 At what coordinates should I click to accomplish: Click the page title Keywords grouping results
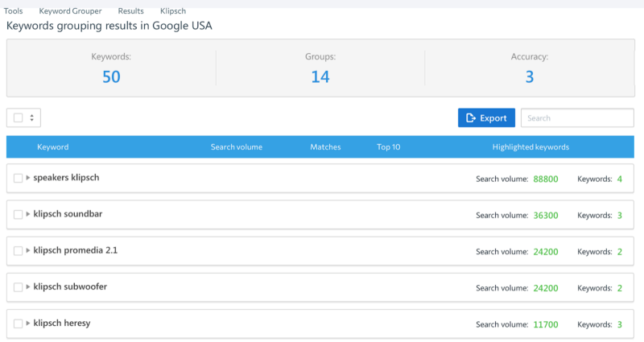click(109, 26)
